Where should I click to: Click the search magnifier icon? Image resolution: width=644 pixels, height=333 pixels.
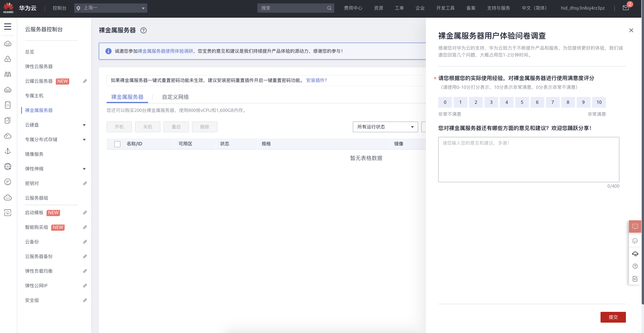329,8
